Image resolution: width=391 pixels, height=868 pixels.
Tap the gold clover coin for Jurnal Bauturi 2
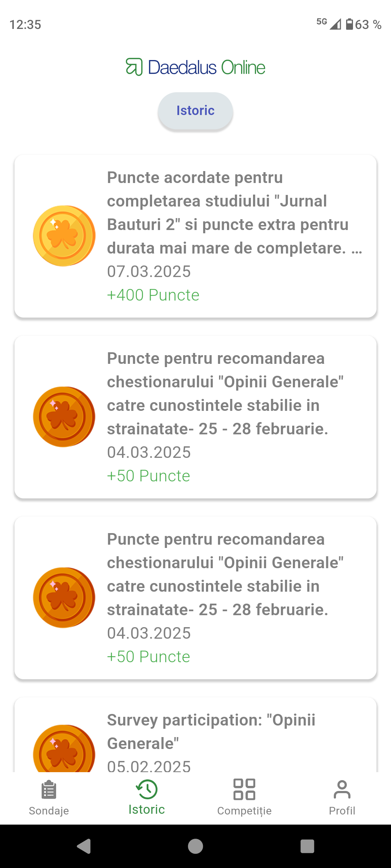point(64,236)
